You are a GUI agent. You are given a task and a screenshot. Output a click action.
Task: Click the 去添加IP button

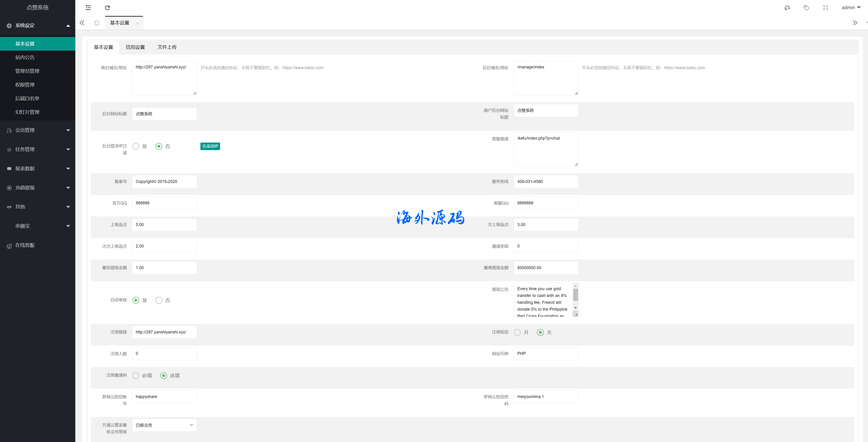[210, 146]
